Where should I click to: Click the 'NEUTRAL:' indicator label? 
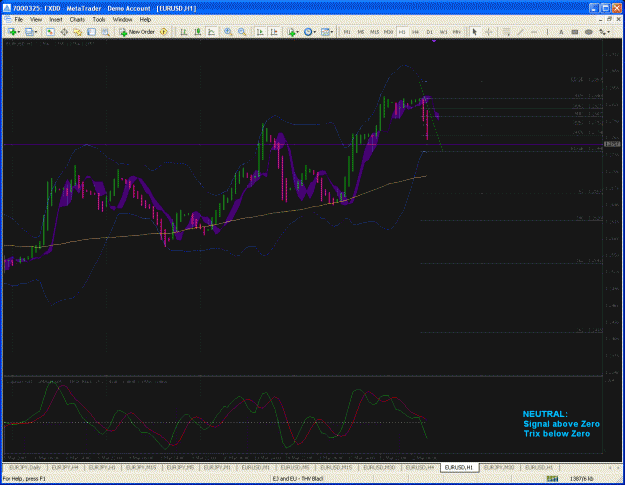click(545, 414)
